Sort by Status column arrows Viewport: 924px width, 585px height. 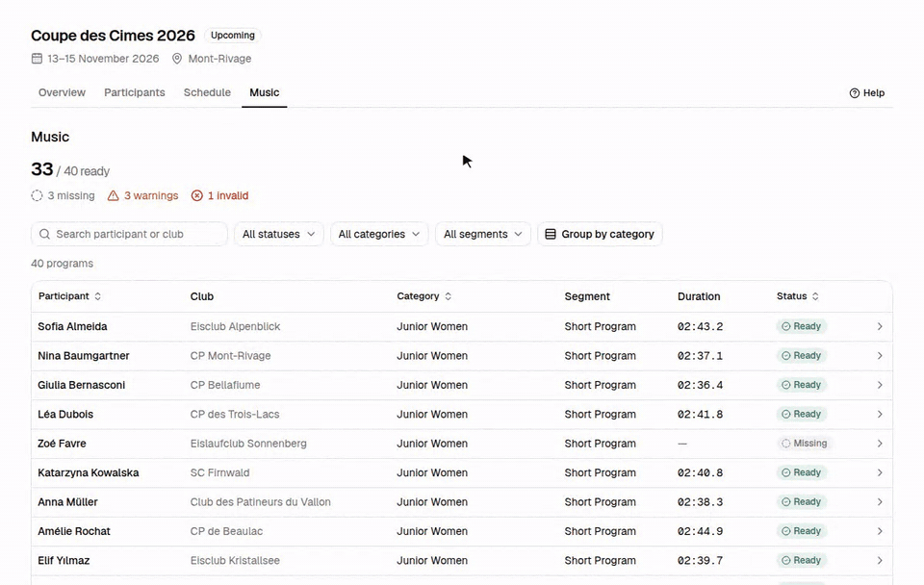[815, 296]
